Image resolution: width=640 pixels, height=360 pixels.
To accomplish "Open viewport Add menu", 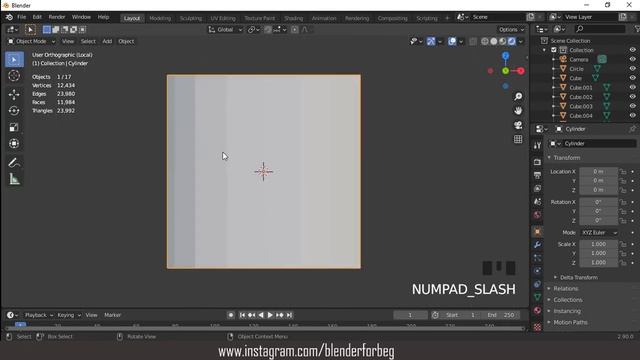I will (107, 41).
